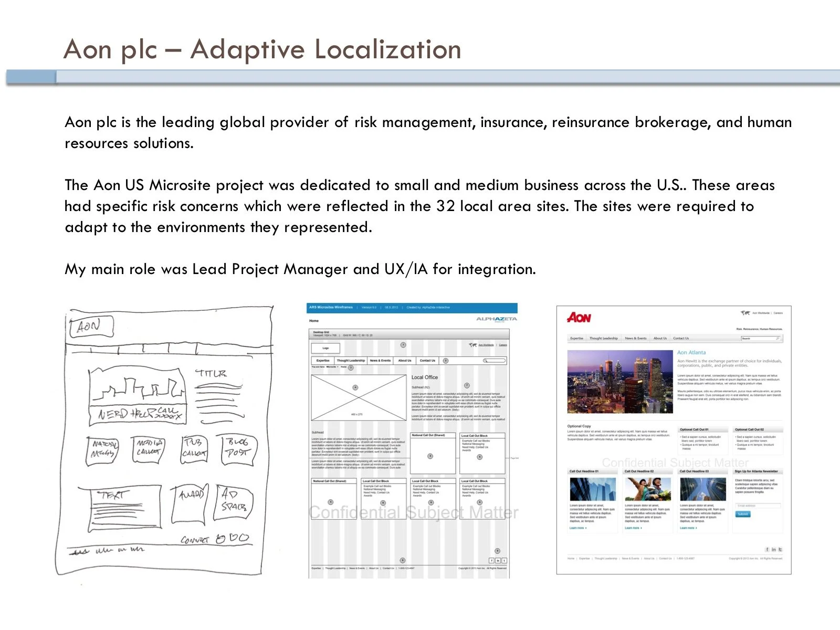Click the search magnifier icon in the Atlanta mockup
The image size is (840, 630).
pyautogui.click(x=778, y=339)
